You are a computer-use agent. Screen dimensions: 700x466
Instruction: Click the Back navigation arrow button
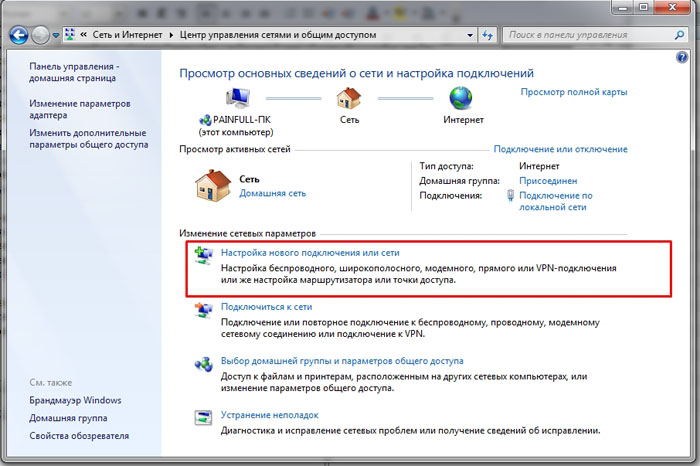point(18,35)
